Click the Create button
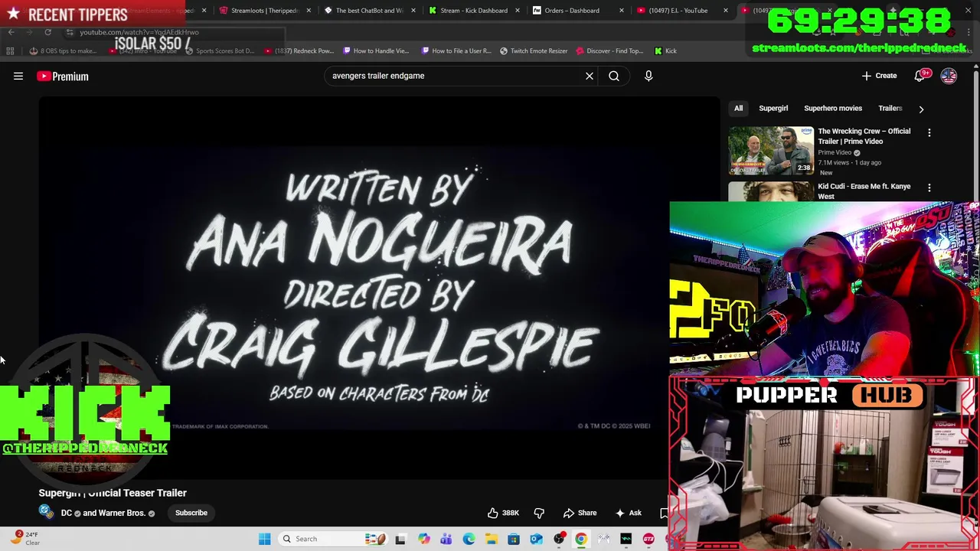 [x=879, y=76]
